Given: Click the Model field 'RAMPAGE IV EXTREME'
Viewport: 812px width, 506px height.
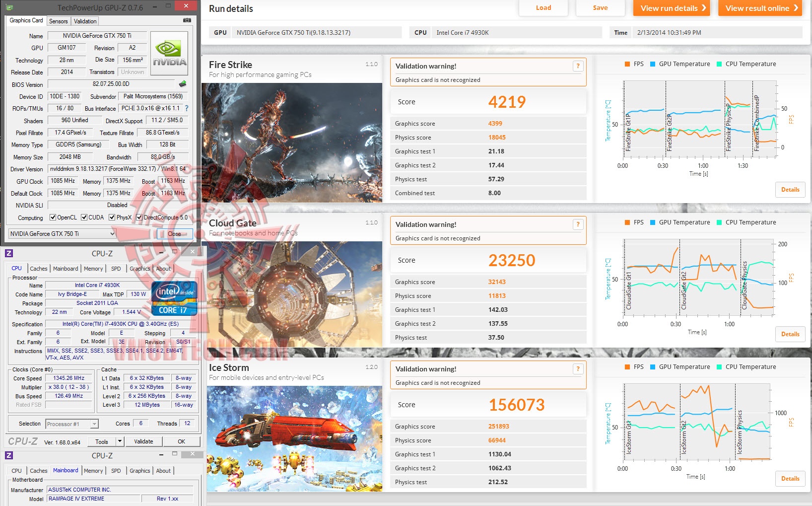Looking at the screenshot, I should (x=94, y=499).
